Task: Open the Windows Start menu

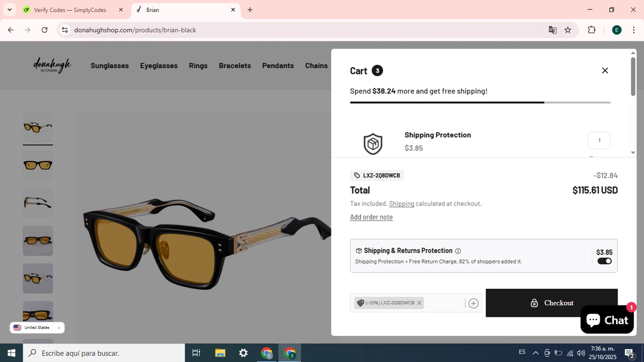Action: (x=12, y=353)
